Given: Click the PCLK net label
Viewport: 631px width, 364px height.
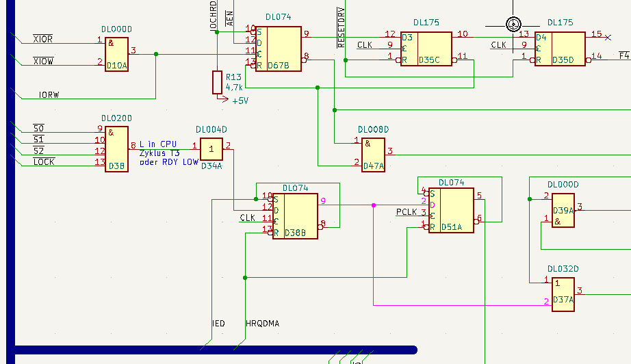Looking at the screenshot, I should click(407, 212).
